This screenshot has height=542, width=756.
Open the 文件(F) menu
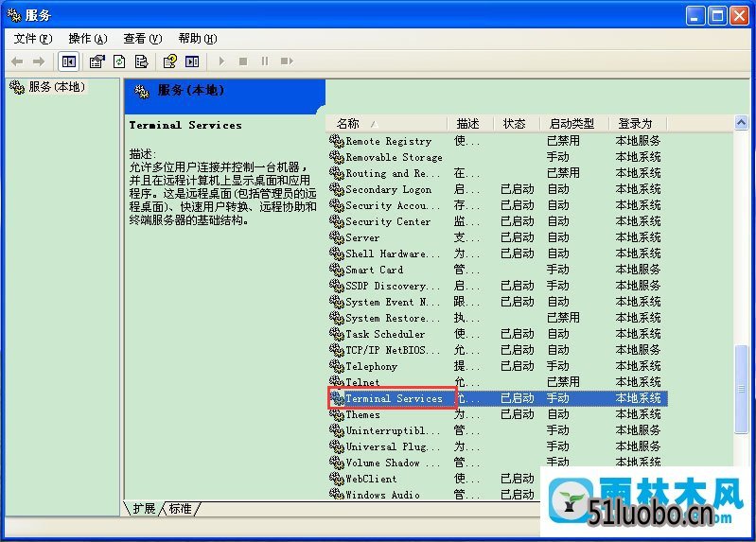pos(33,39)
